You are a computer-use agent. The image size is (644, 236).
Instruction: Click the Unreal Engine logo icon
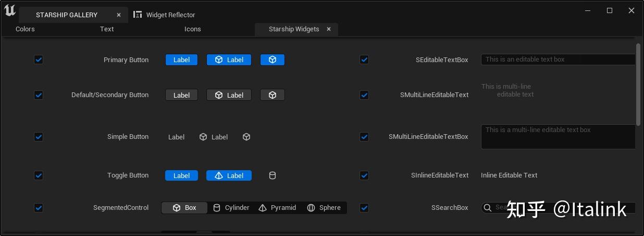[10, 10]
